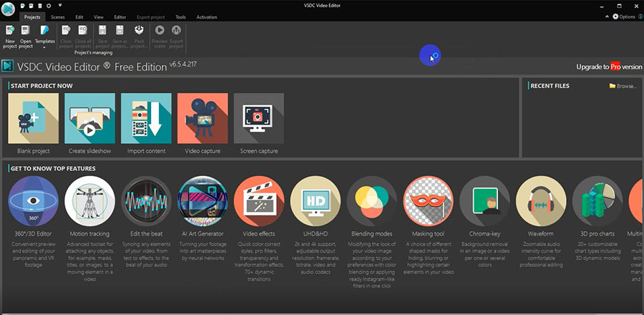Viewport: 644px width, 315px height.
Task: Switch to the Scenes tab
Action: 58,17
